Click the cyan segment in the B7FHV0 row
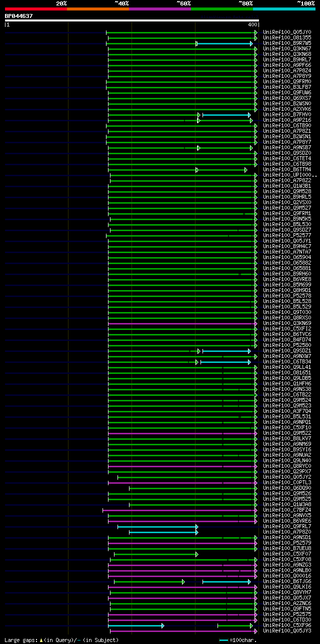Screen dimensions: 320x644 [225, 115]
